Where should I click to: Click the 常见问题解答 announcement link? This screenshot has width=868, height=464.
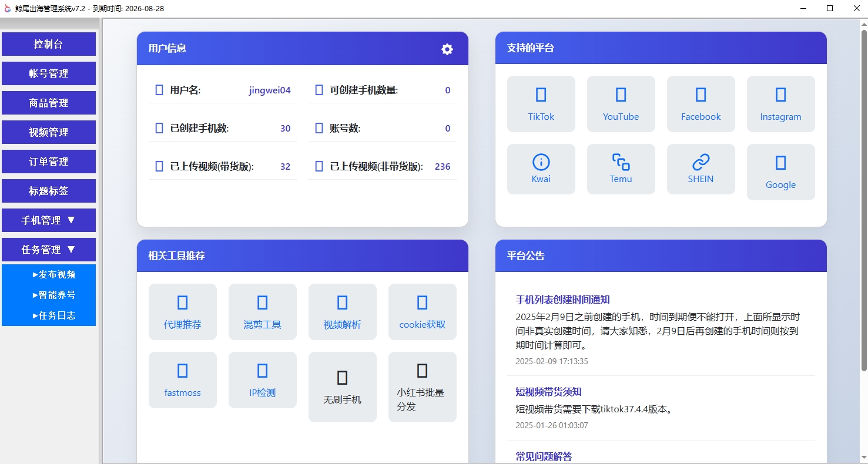point(543,456)
